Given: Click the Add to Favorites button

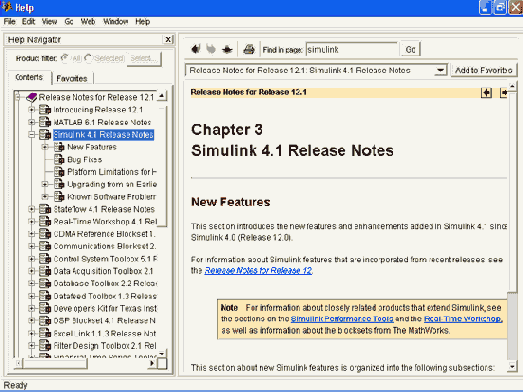Looking at the screenshot, I should pos(484,70).
